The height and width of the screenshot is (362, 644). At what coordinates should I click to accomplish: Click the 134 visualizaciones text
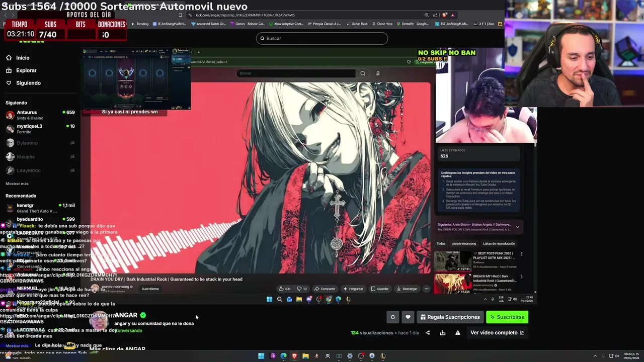372,333
